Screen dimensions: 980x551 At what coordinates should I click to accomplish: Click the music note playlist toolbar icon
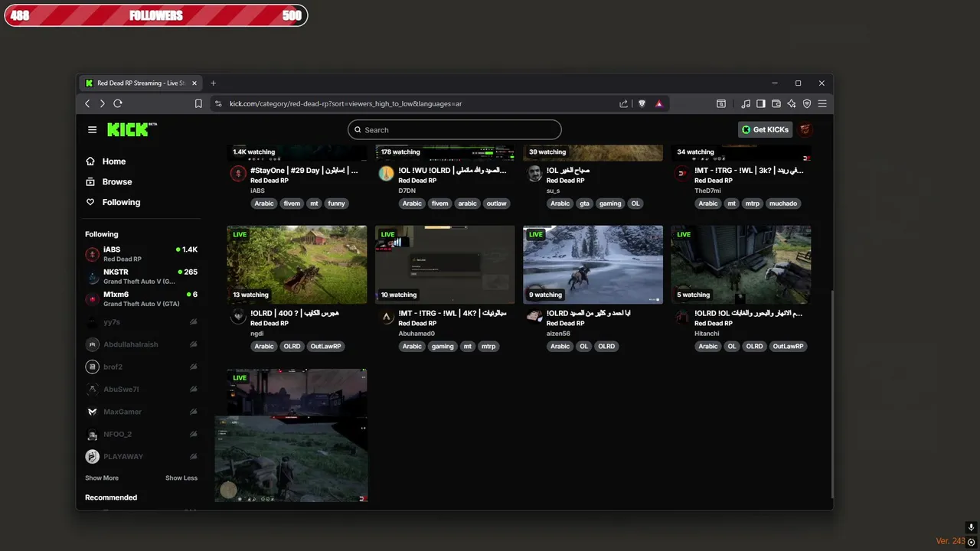pyautogui.click(x=746, y=103)
